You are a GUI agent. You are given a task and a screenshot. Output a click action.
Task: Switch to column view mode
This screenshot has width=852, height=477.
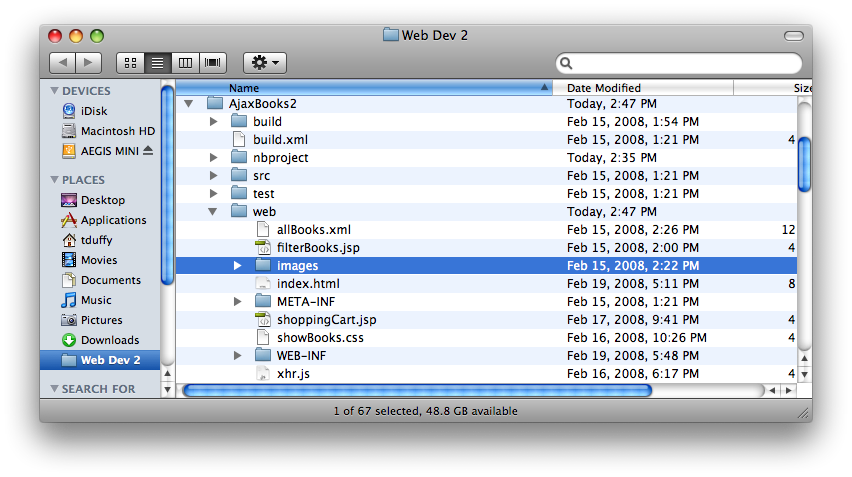tap(185, 63)
